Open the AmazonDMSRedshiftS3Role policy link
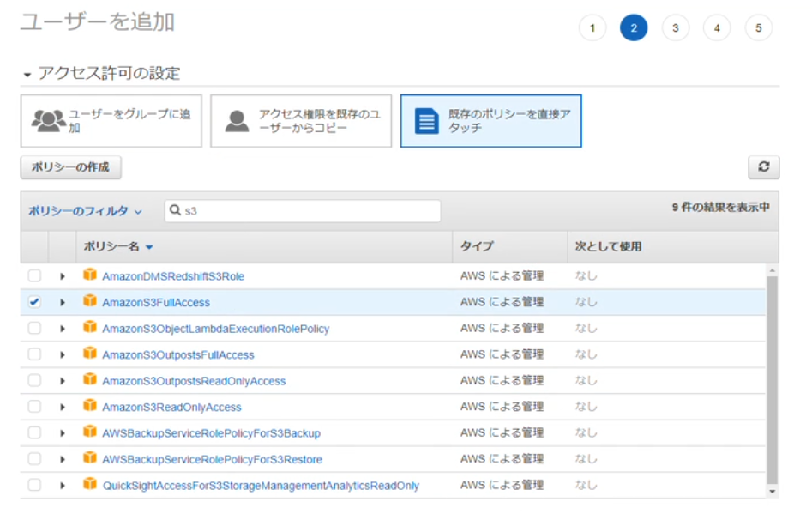Viewport: 812px width, 514px height. [x=173, y=276]
